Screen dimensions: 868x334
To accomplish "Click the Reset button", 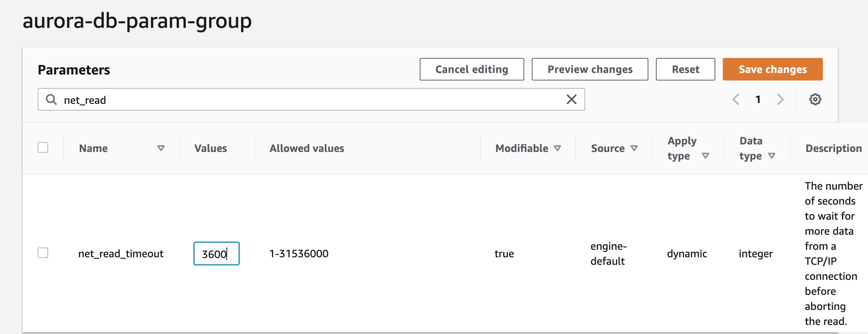I will pos(685,69).
